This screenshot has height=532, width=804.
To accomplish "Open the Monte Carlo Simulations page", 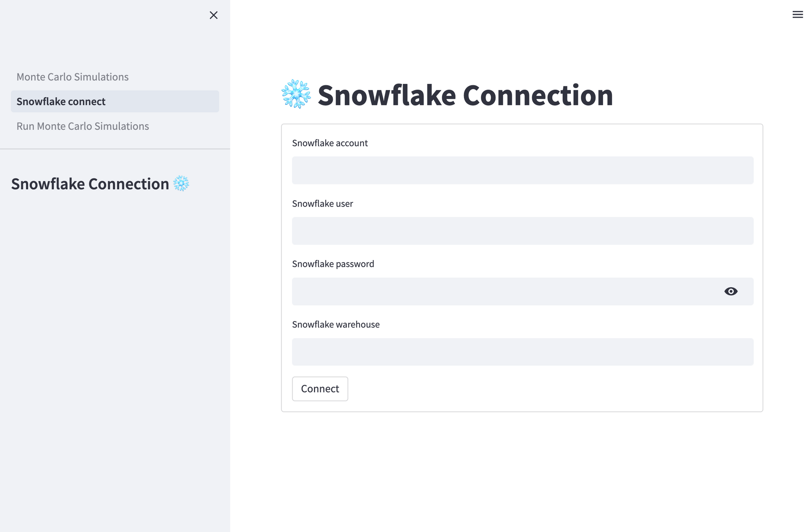I will point(72,77).
